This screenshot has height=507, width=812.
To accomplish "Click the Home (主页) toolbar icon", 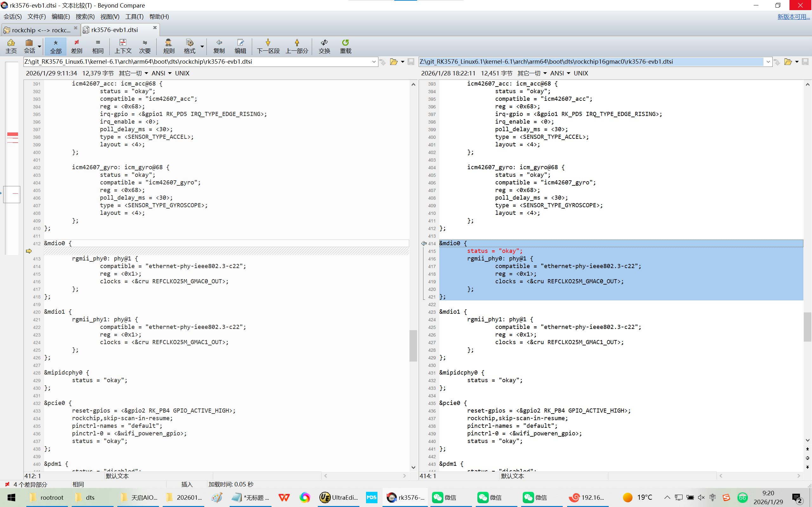I will click(x=11, y=46).
